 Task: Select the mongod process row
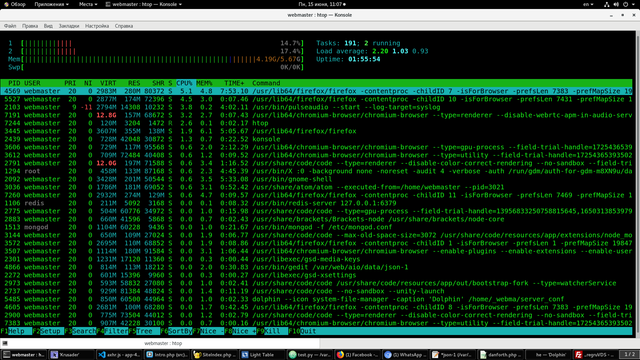(x=316, y=227)
